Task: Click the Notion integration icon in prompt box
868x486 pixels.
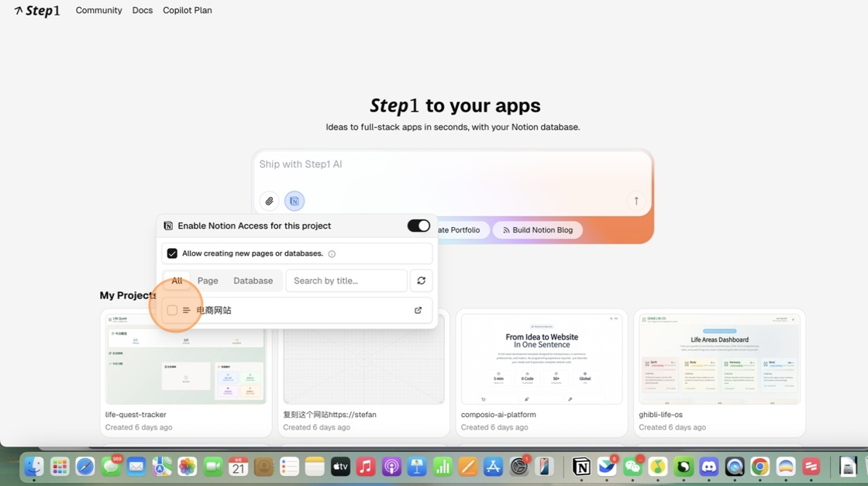Action: [294, 201]
